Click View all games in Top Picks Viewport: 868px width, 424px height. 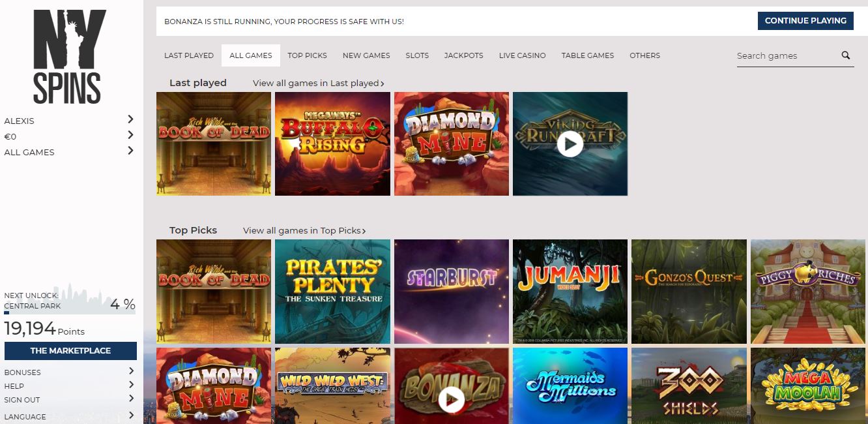click(x=304, y=231)
